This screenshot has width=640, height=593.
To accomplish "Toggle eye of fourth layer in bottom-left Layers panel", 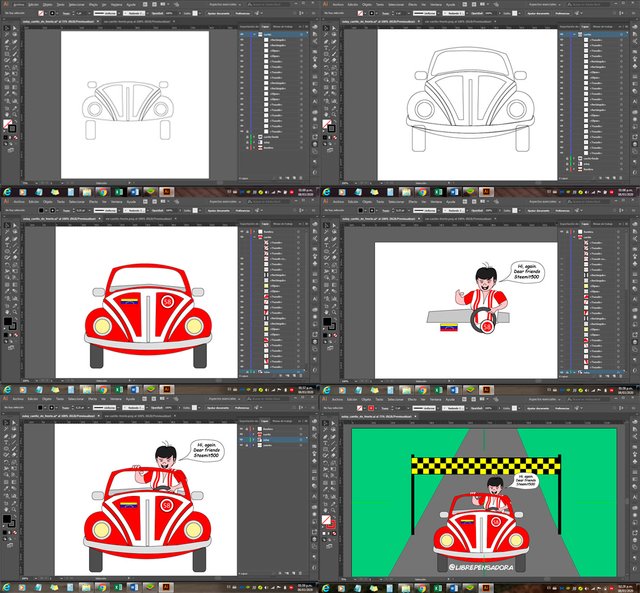I will pos(241,445).
